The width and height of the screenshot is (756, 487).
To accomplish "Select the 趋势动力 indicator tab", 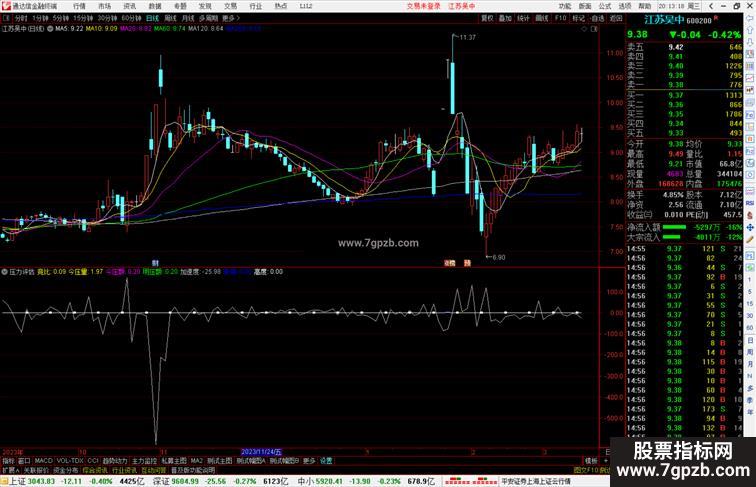I will click(x=115, y=461).
